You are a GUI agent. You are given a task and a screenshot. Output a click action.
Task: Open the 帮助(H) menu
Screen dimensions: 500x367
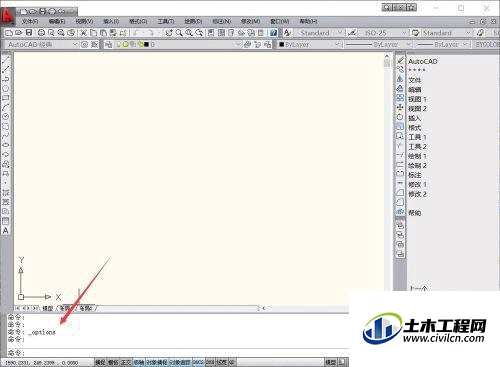coord(308,21)
